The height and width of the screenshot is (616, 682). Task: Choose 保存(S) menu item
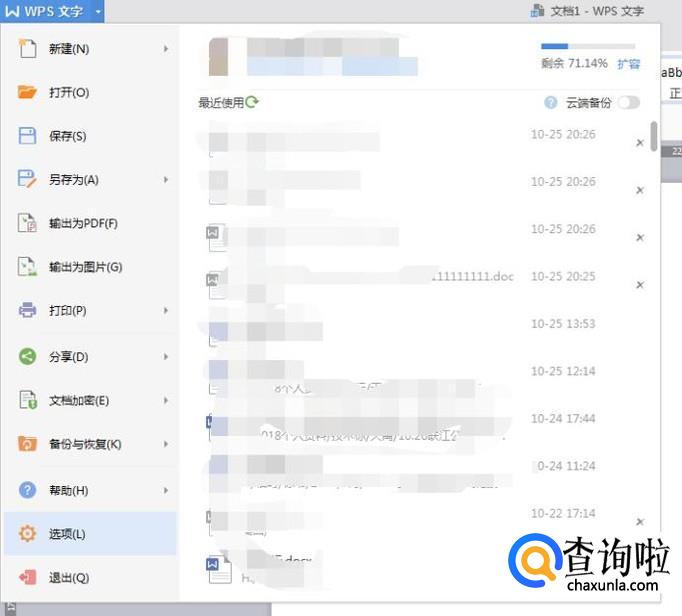(90, 136)
